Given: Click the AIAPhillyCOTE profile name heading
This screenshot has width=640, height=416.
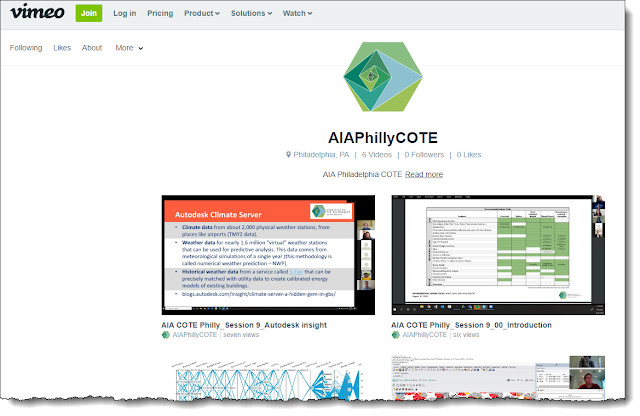Looking at the screenshot, I should (383, 138).
